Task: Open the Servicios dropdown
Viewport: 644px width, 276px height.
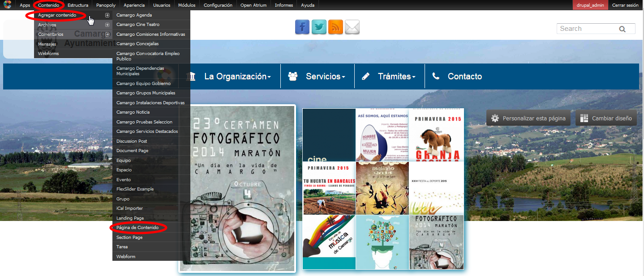Action: click(x=326, y=76)
